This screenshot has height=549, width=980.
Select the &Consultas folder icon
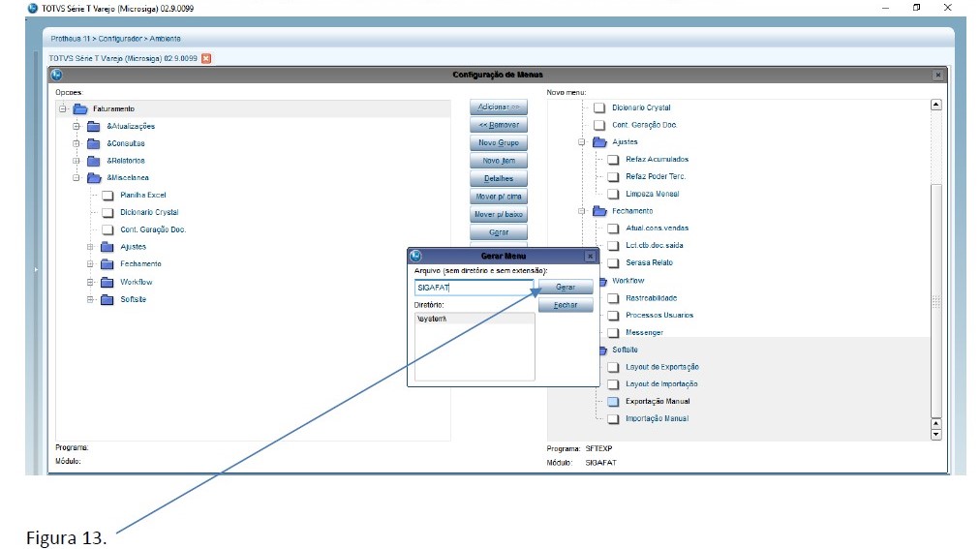94,143
